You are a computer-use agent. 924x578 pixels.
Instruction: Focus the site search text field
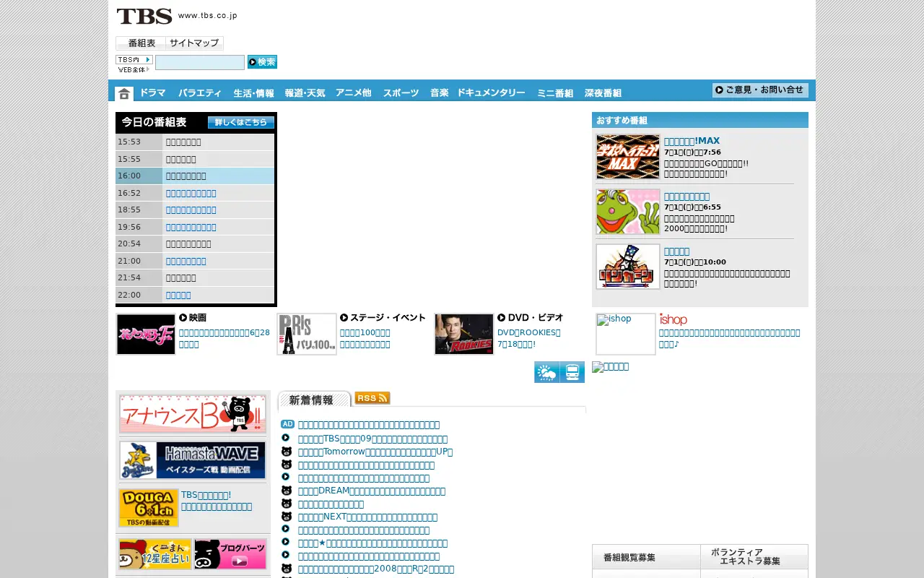pos(200,62)
